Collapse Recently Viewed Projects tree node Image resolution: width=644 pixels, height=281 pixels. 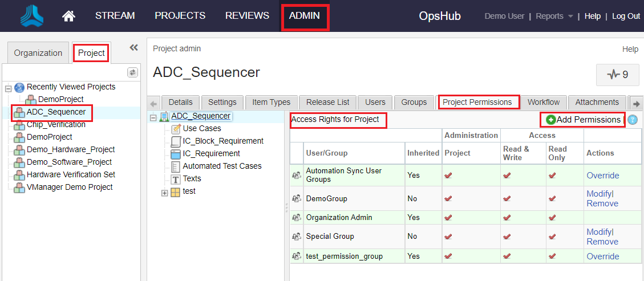[x=9, y=88]
